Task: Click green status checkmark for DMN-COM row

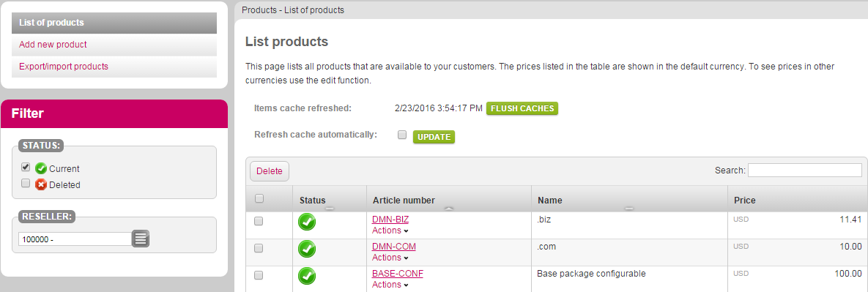Action: click(307, 249)
